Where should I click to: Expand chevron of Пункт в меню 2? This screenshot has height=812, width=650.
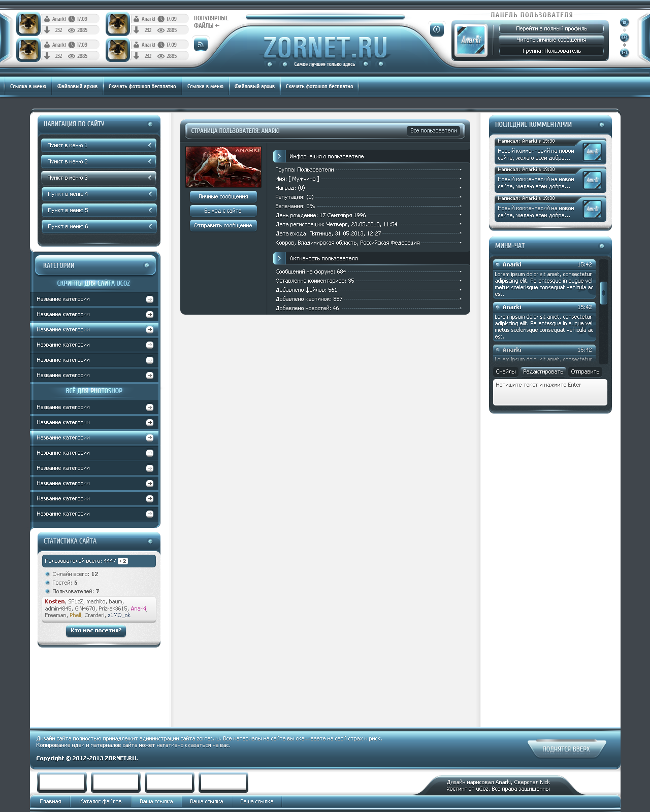click(150, 161)
